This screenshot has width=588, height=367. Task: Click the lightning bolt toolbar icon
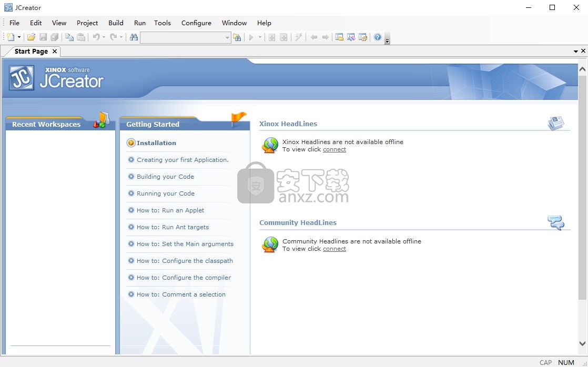pyautogui.click(x=299, y=37)
